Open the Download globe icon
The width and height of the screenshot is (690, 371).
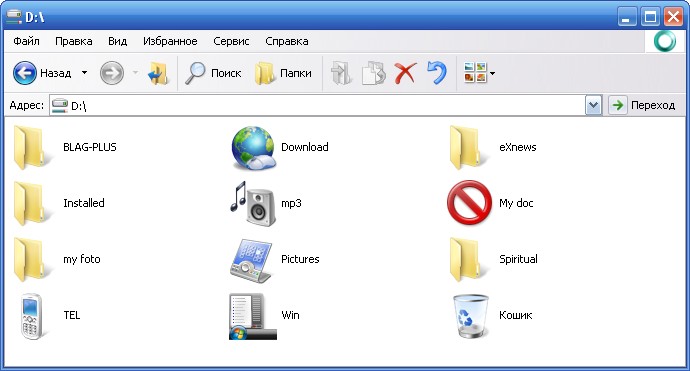click(253, 148)
